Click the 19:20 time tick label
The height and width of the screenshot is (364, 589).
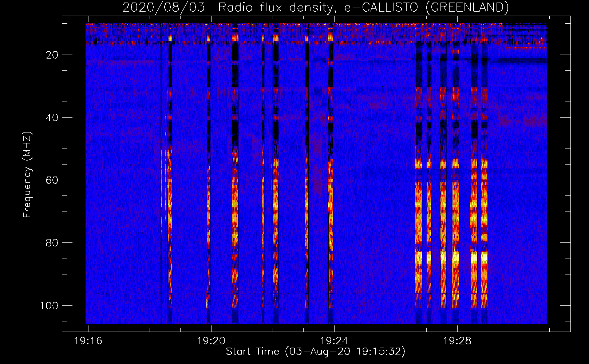(x=211, y=341)
